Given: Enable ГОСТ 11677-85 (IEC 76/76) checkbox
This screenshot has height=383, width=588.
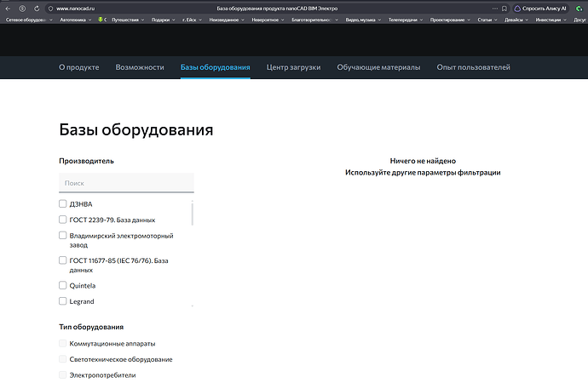Looking at the screenshot, I should pos(62,260).
